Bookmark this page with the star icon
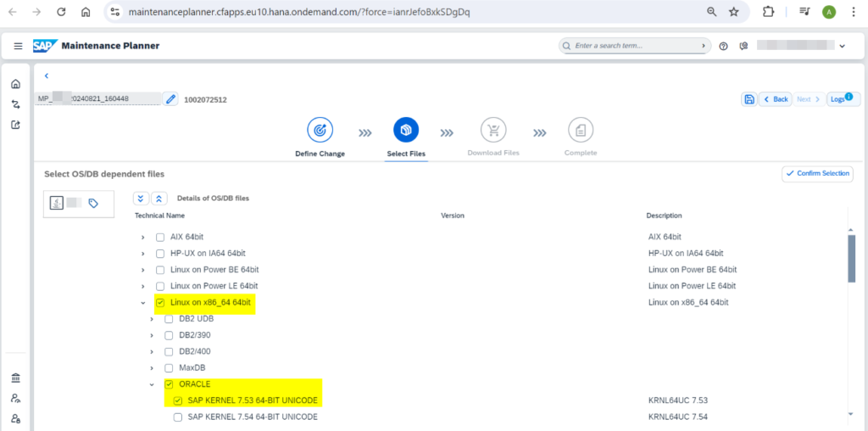Image resolution: width=868 pixels, height=431 pixels. (733, 12)
